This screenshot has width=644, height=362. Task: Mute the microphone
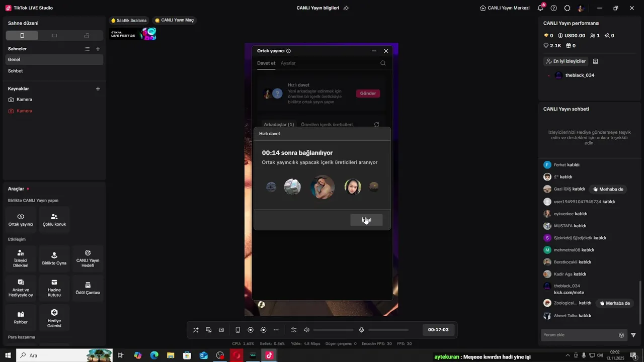tap(361, 330)
